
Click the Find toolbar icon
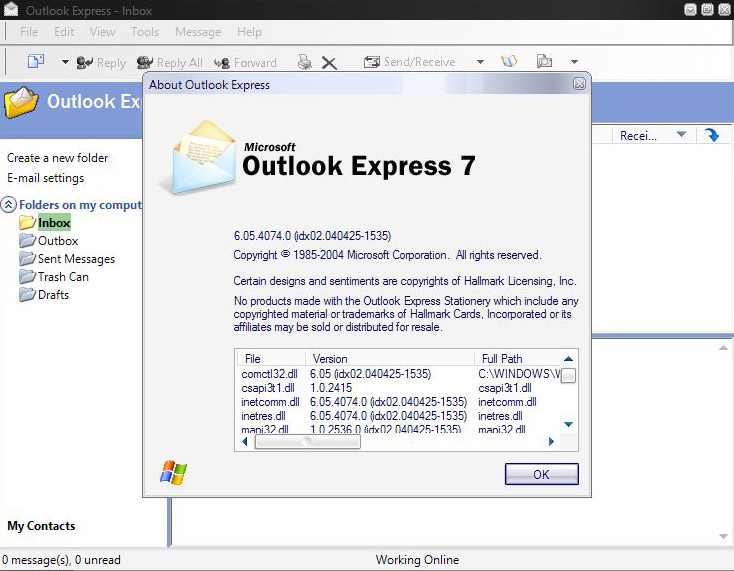coord(544,61)
